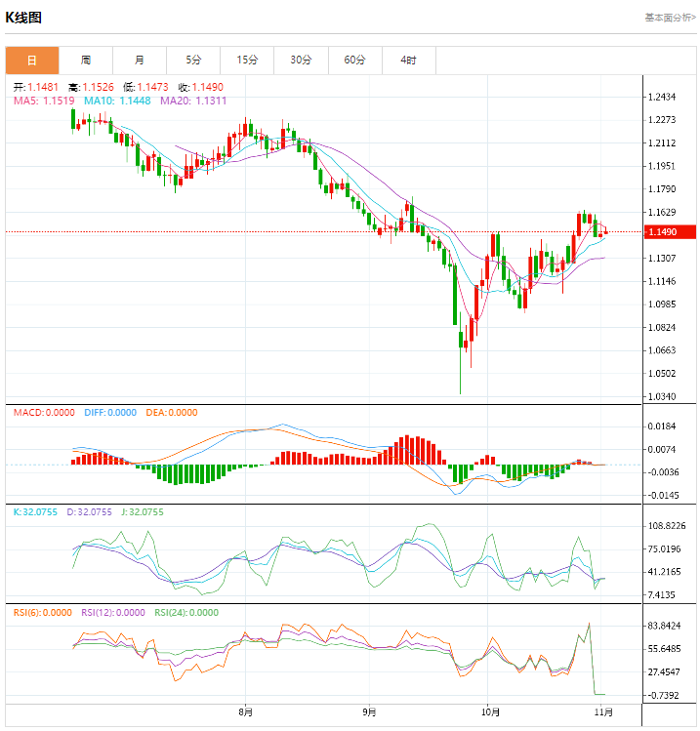Screen dimensions: 700x731
Task: Open the 15分 interval tab
Action: click(x=247, y=61)
